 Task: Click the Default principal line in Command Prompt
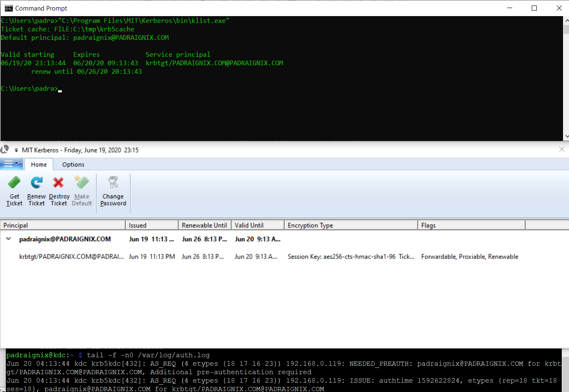click(x=85, y=37)
